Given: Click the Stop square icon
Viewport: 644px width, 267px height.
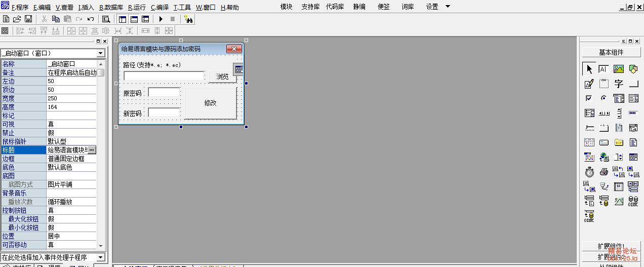Looking at the screenshot, I should coord(173,19).
